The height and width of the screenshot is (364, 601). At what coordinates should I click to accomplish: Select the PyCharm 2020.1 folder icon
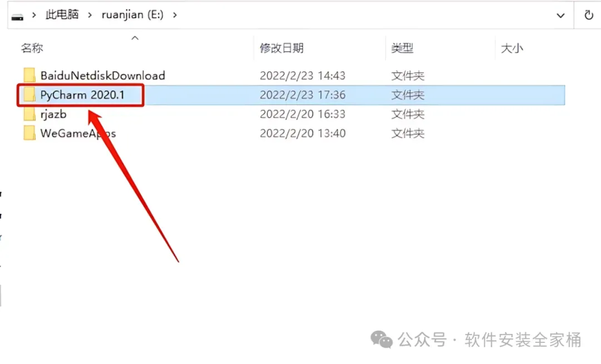tap(29, 95)
